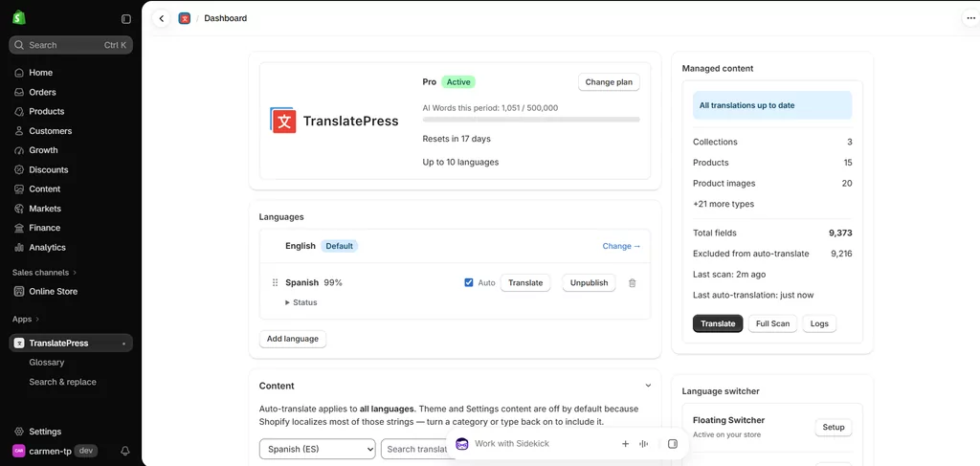The width and height of the screenshot is (980, 466).
Task: Click the Customers person icon
Action: (x=19, y=131)
